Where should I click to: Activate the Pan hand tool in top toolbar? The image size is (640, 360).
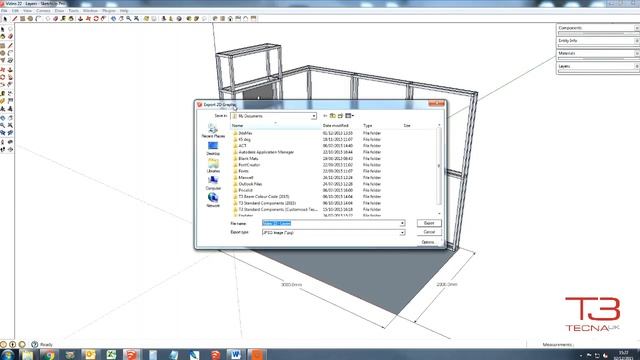(x=121, y=19)
